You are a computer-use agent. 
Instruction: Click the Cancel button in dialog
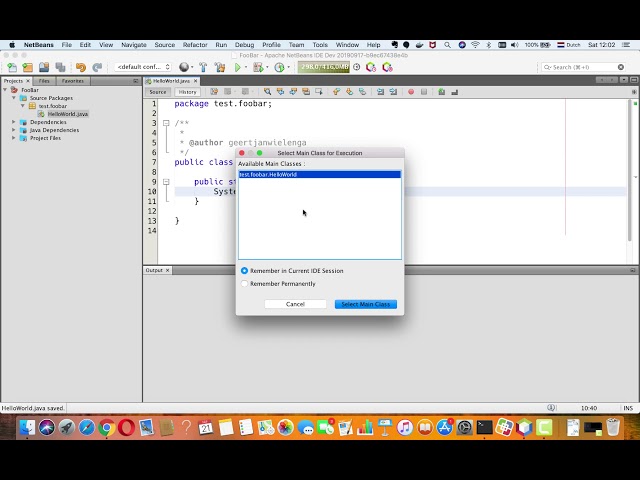pos(296,304)
